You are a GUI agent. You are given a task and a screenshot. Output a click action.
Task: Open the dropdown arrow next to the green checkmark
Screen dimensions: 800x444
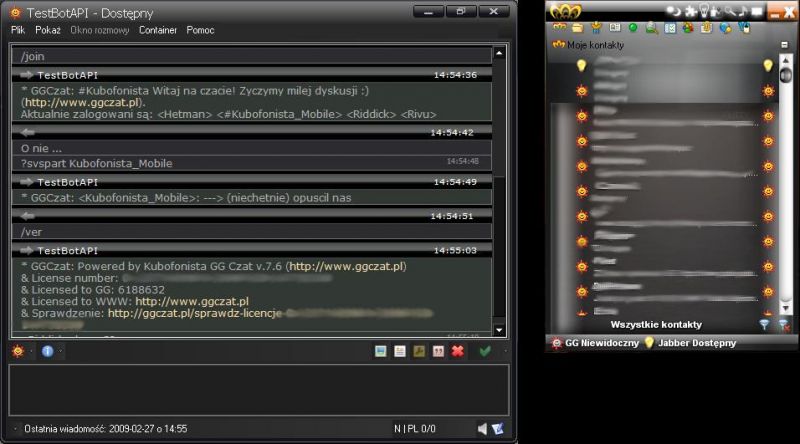(x=505, y=351)
